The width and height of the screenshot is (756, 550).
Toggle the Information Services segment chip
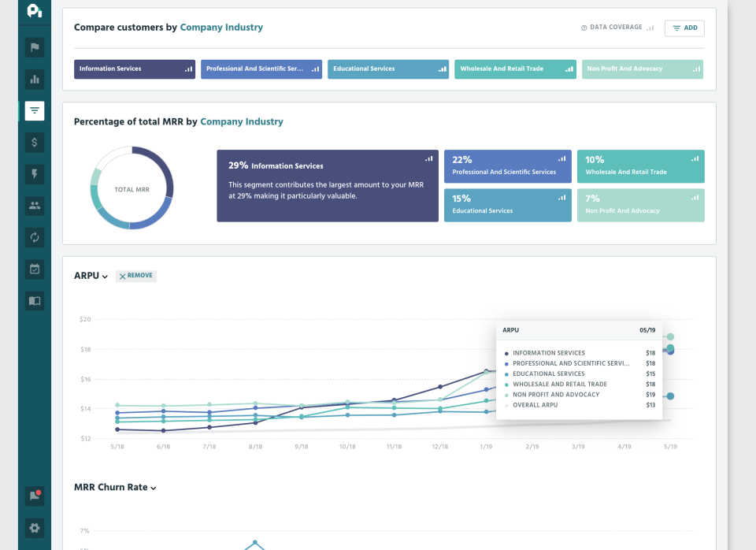135,69
